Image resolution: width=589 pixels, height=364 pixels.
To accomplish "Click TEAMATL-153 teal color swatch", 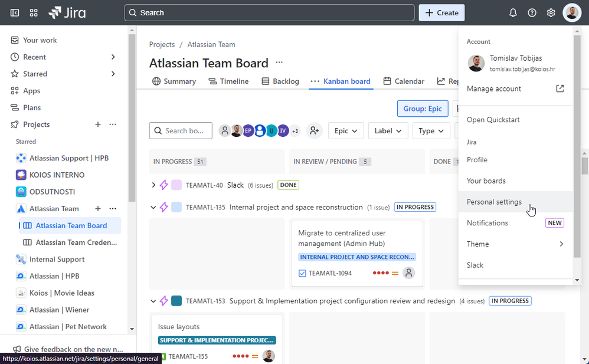I will 176,301.
